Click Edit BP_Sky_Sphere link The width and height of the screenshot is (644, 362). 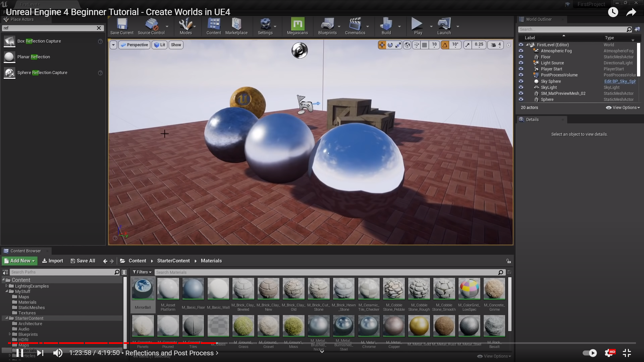pos(620,81)
